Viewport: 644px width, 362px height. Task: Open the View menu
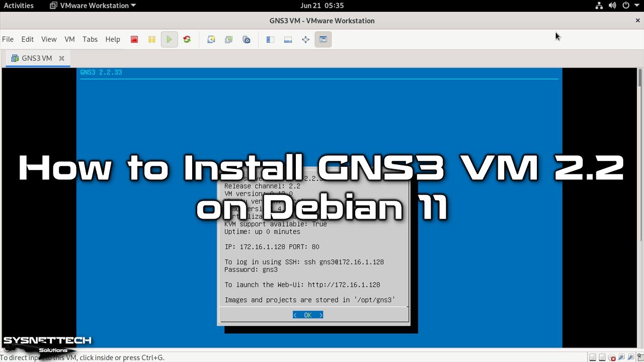tap(49, 39)
